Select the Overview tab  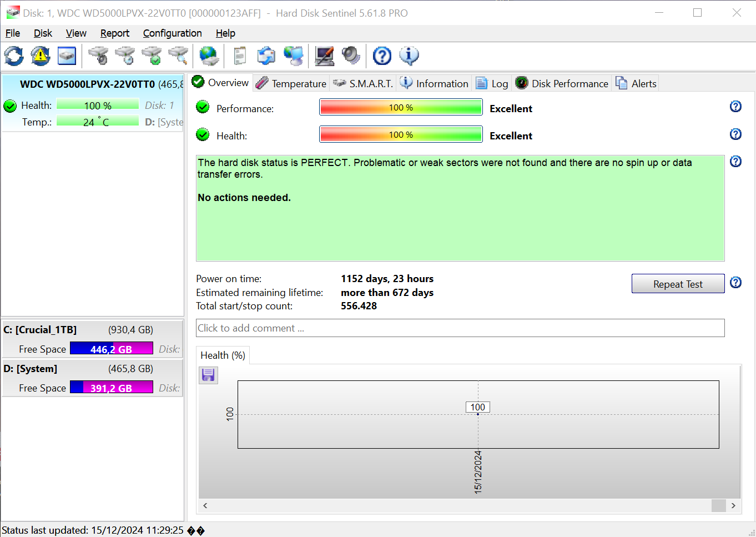pos(220,82)
